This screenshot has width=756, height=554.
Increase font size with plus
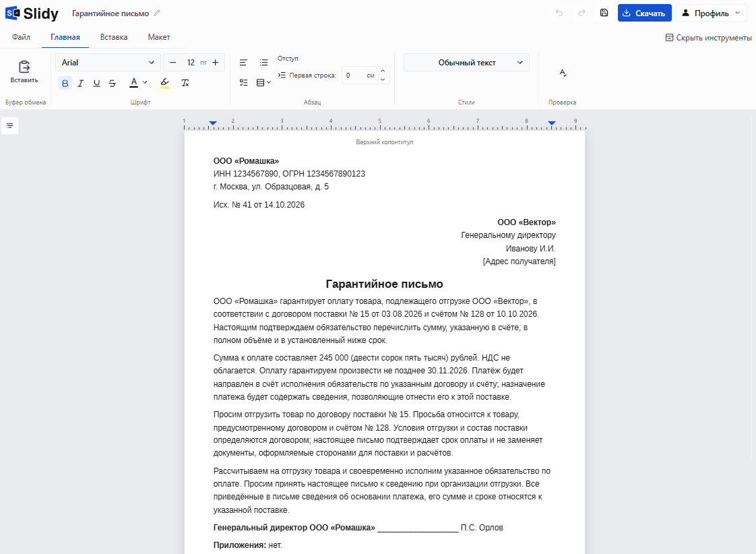[x=216, y=63]
